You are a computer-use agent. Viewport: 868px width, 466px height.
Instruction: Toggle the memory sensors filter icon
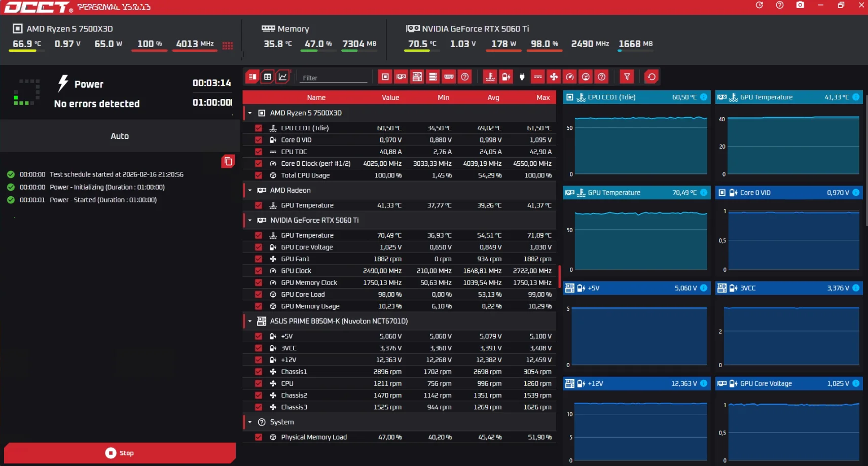point(449,77)
